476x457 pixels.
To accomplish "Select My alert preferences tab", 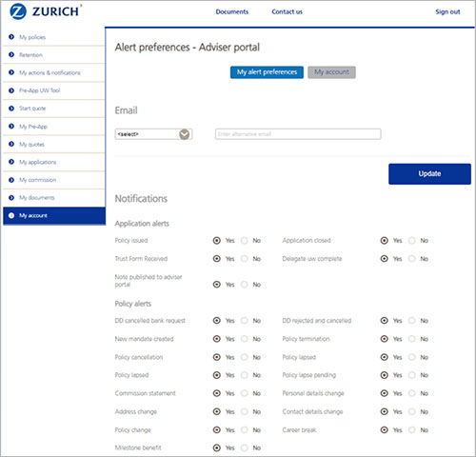I will pyautogui.click(x=267, y=72).
